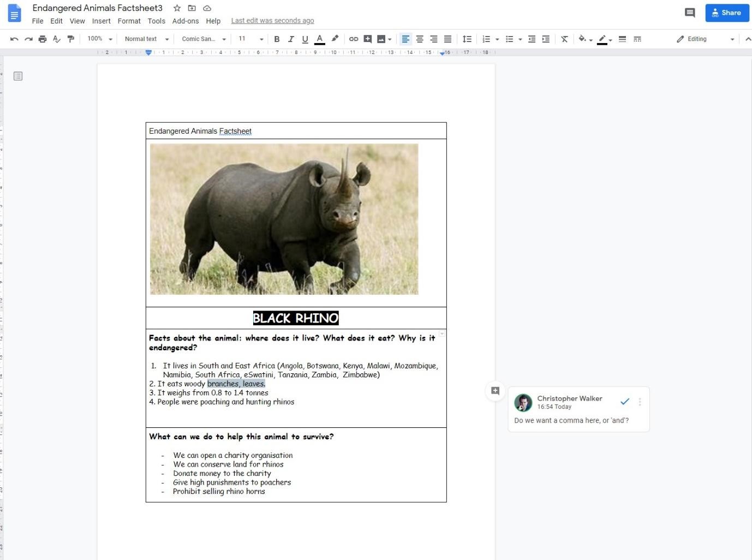Open the cell background colour picker
Viewport: 752px width, 560px height.
click(x=585, y=39)
